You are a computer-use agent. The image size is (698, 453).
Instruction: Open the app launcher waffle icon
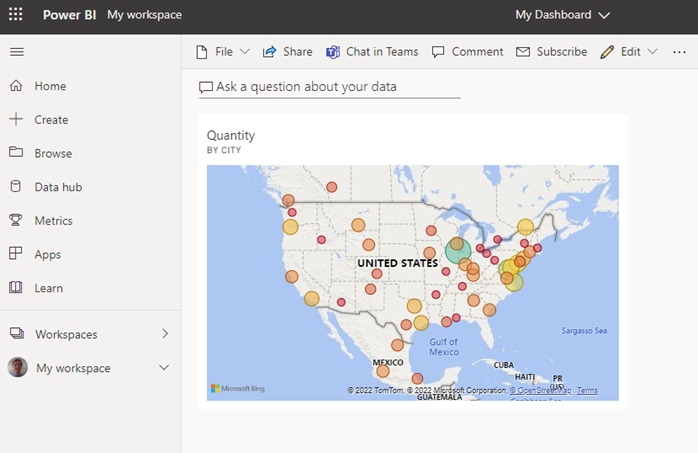coord(16,14)
